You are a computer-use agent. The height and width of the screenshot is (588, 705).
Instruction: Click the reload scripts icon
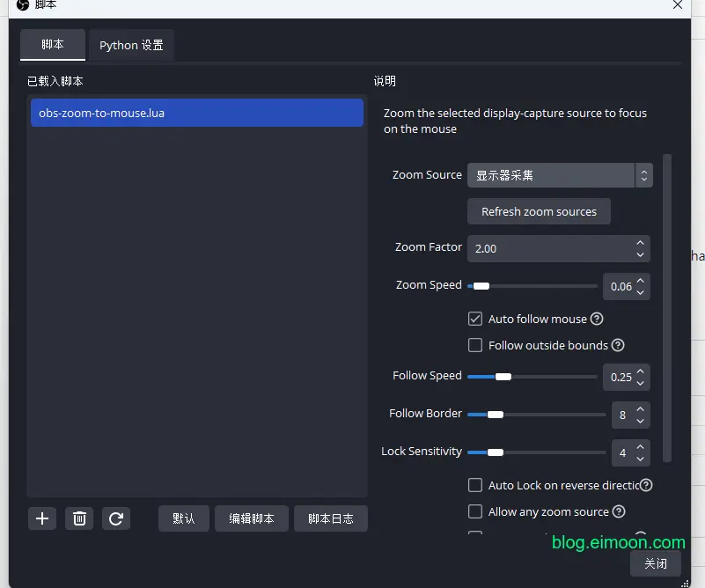(x=115, y=518)
